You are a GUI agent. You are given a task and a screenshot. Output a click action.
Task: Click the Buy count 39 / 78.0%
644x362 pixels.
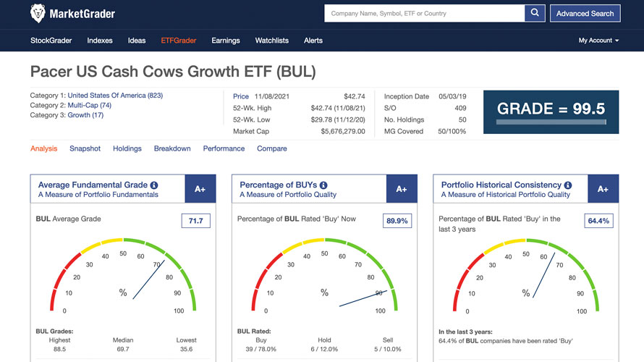pos(260,349)
